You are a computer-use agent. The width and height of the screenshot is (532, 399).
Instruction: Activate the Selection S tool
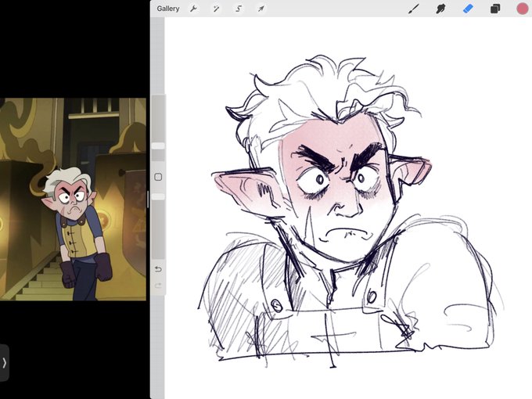tap(239, 9)
